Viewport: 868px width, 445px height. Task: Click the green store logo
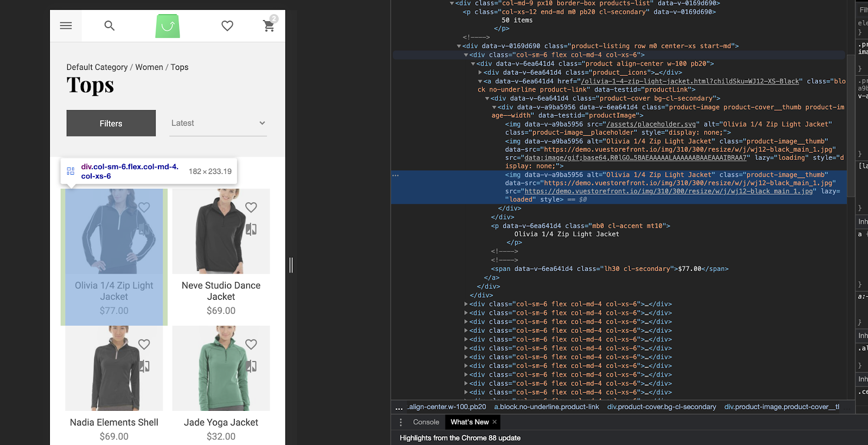click(x=168, y=26)
